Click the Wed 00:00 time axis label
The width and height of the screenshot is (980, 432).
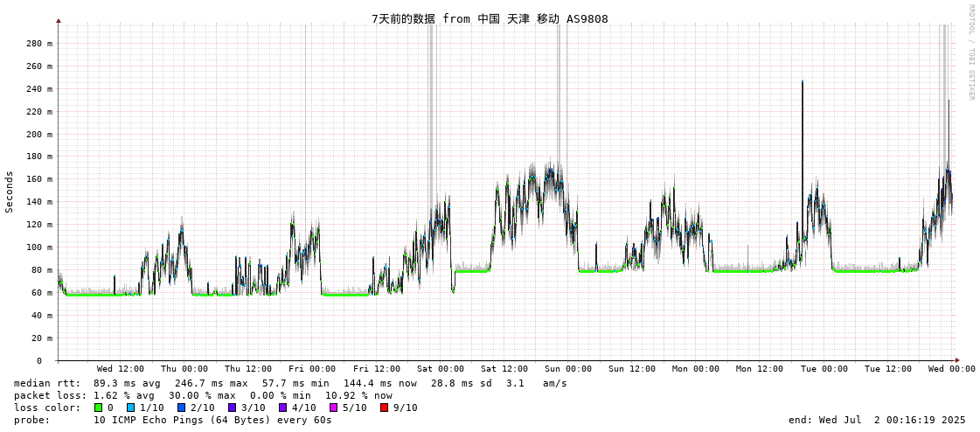[x=952, y=369]
